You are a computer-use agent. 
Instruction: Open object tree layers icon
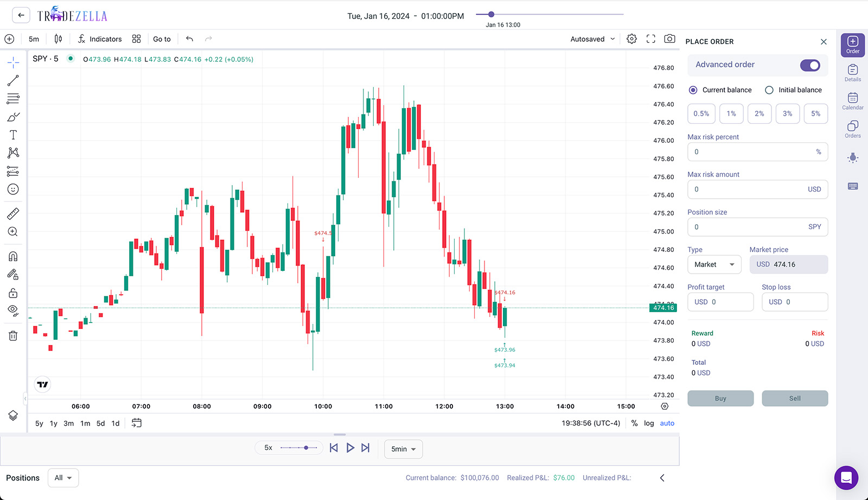click(x=13, y=415)
